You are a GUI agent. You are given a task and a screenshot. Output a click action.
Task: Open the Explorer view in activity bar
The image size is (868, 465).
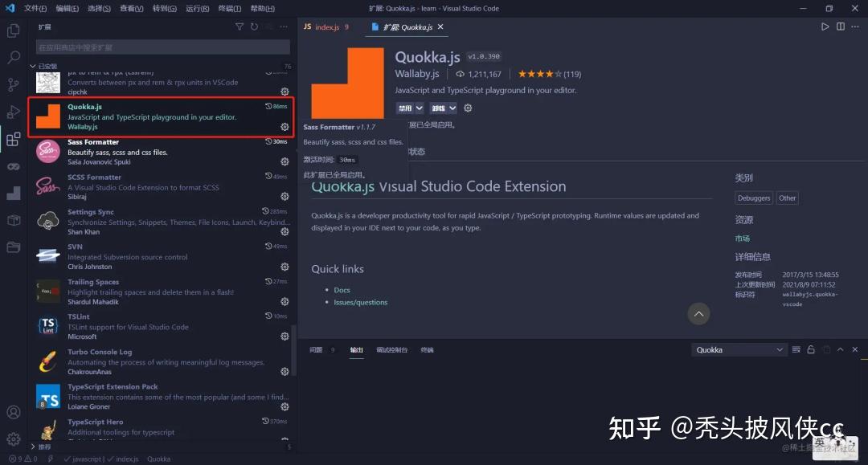(14, 31)
